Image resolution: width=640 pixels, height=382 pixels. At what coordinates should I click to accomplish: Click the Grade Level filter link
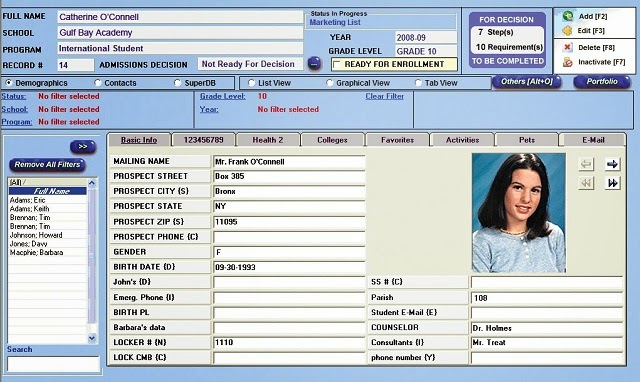(x=222, y=96)
